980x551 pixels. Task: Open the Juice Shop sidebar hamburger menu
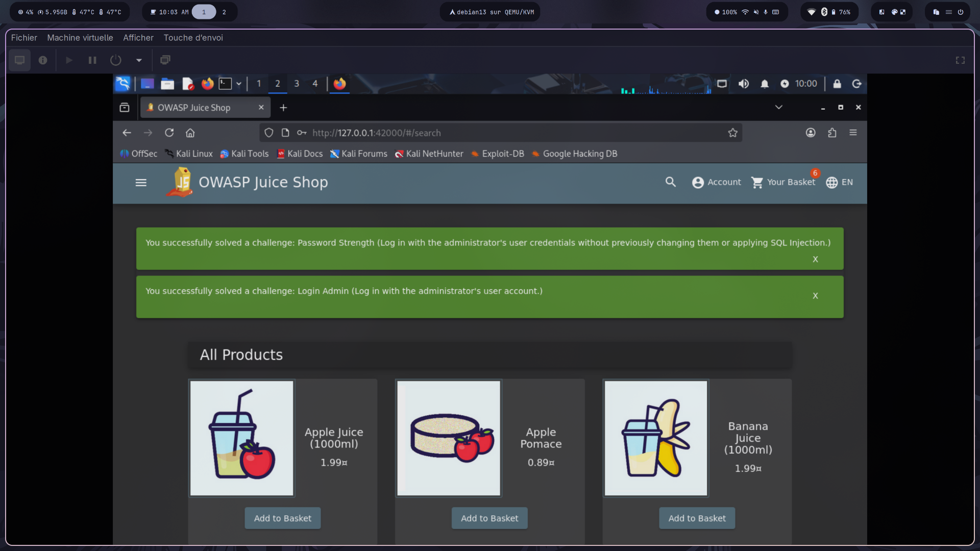coord(141,183)
